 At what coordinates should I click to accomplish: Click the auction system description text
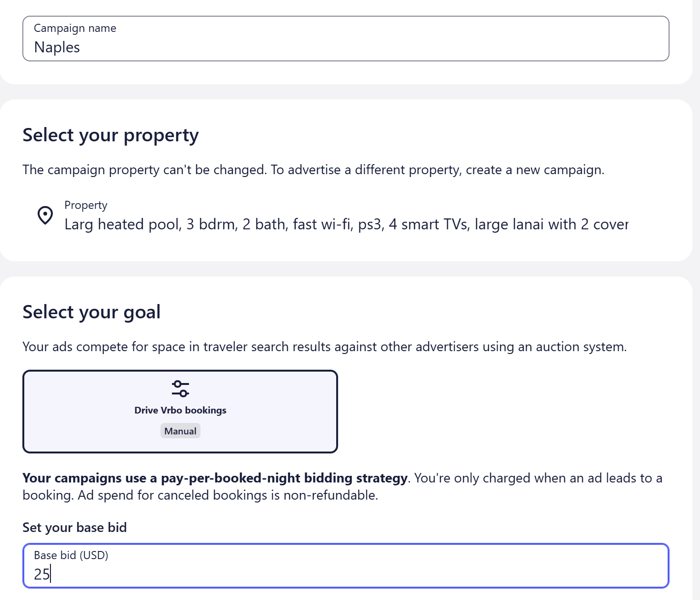click(325, 347)
